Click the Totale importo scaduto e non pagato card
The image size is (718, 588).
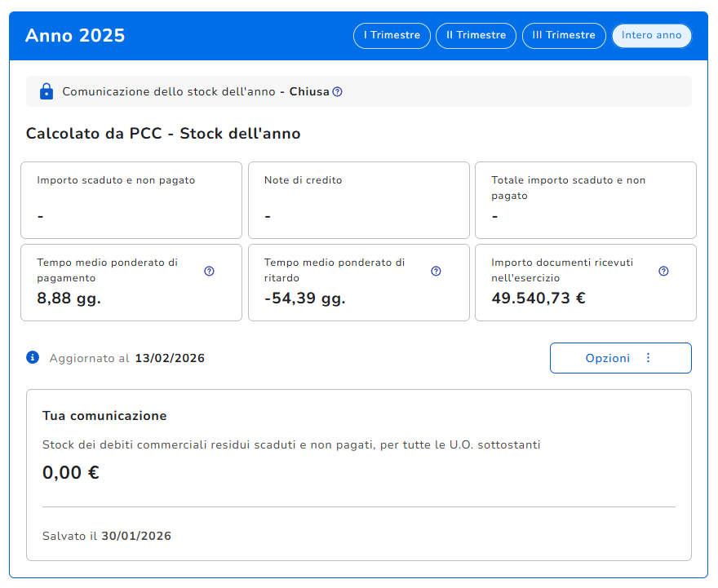point(585,200)
